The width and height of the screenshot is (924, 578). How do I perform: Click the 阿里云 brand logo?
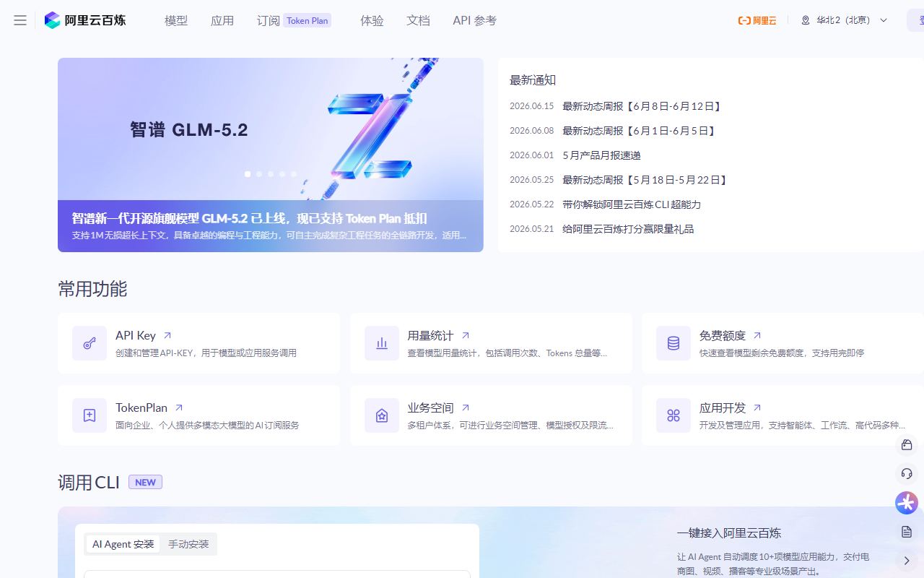[757, 20]
